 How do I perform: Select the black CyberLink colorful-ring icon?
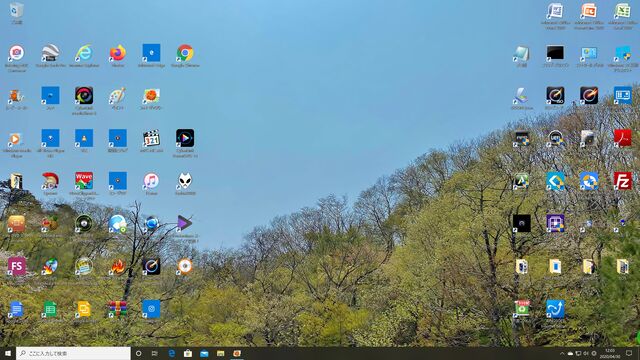84,96
